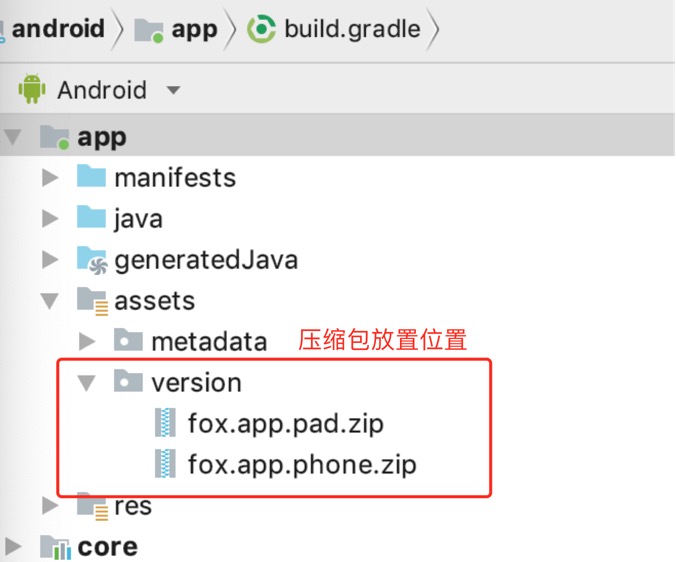The width and height of the screenshot is (676, 562).
Task: Collapse the app module tree node
Action: pos(14,137)
